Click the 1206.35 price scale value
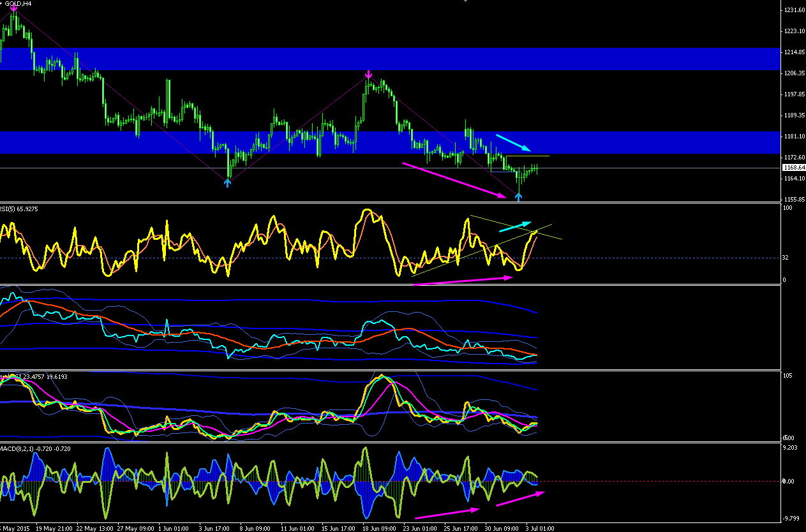 795,73
